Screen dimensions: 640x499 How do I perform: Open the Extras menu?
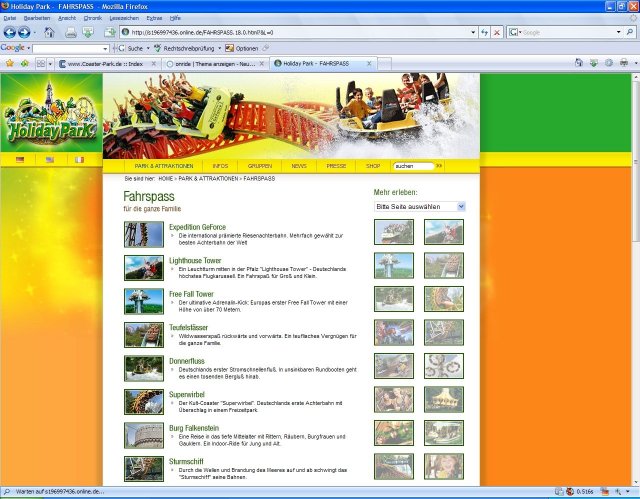click(154, 18)
